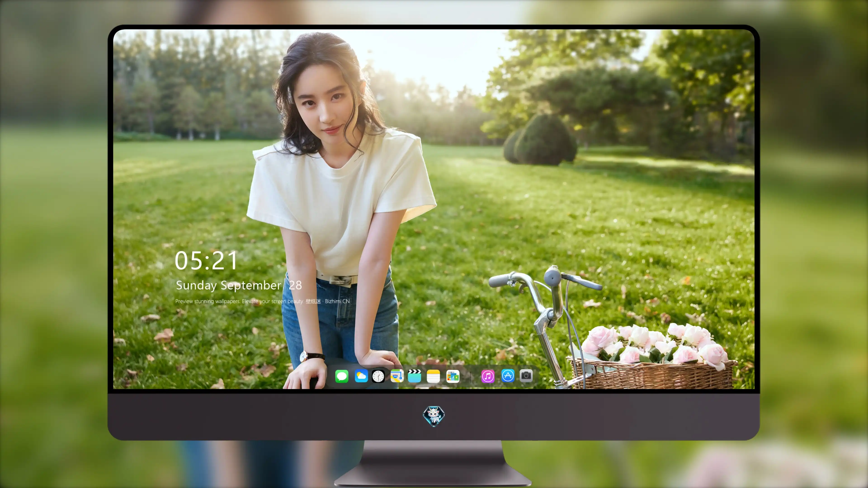868x488 pixels.
Task: Open the Camera app in the dock
Action: click(526, 375)
